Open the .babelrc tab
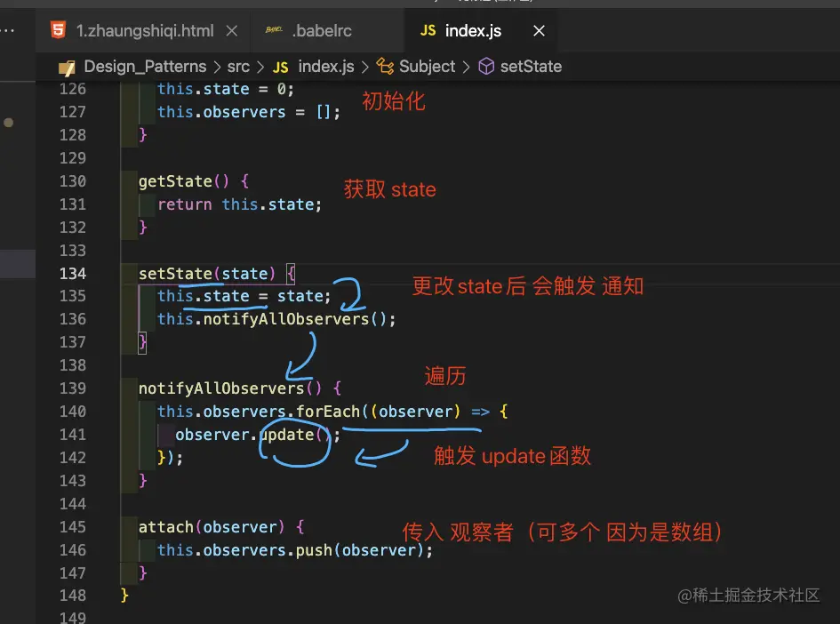Image resolution: width=840 pixels, height=624 pixels. (322, 31)
